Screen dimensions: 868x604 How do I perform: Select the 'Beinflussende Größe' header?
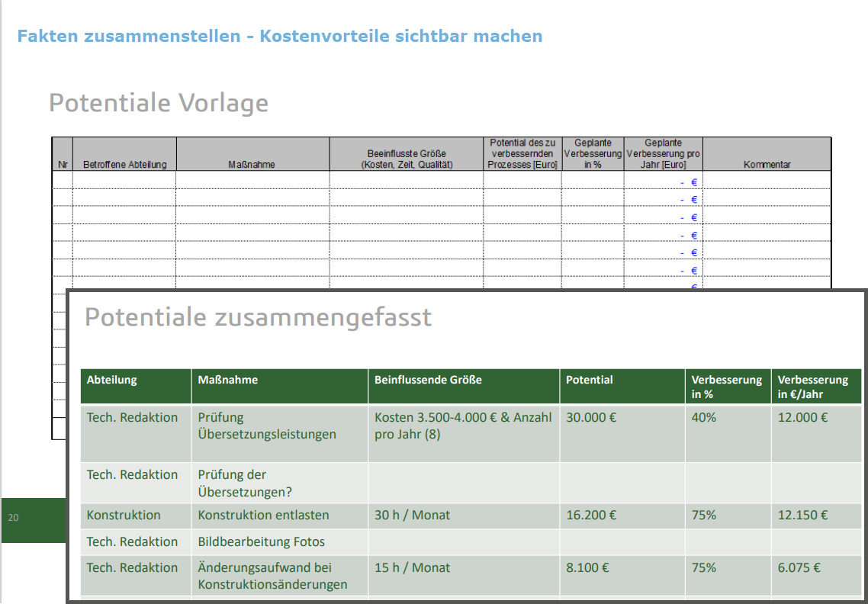[x=464, y=387]
